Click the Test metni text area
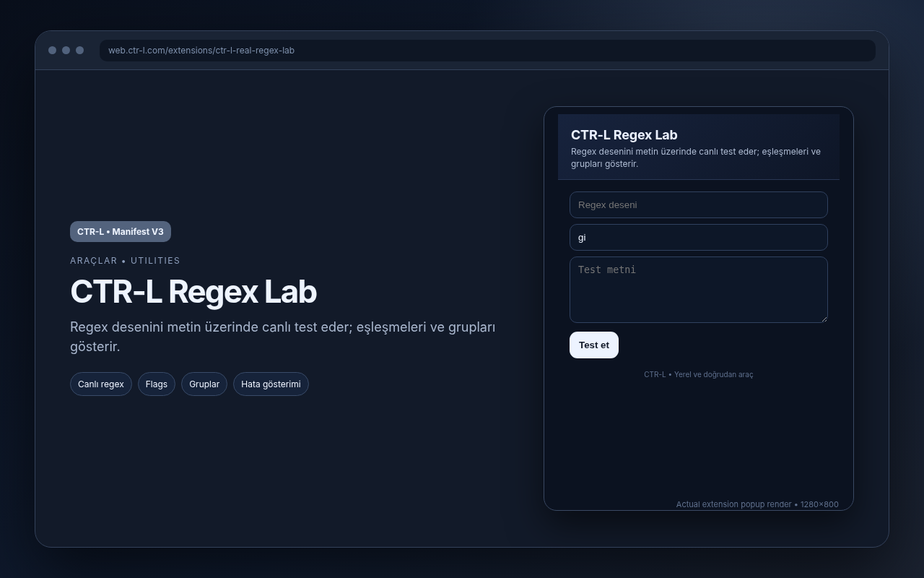Image resolution: width=924 pixels, height=578 pixels. [698, 289]
